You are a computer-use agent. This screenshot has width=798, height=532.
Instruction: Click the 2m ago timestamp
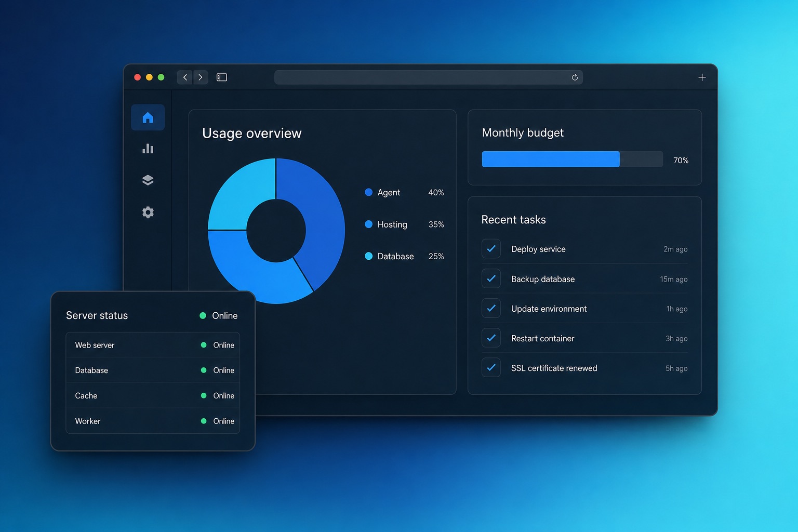tap(675, 249)
